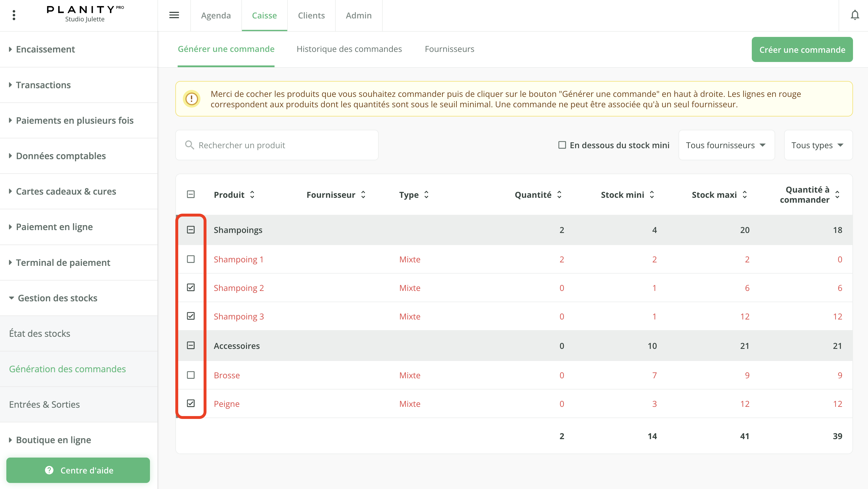Open the Tous types dropdown
This screenshot has width=868, height=489.
818,145
